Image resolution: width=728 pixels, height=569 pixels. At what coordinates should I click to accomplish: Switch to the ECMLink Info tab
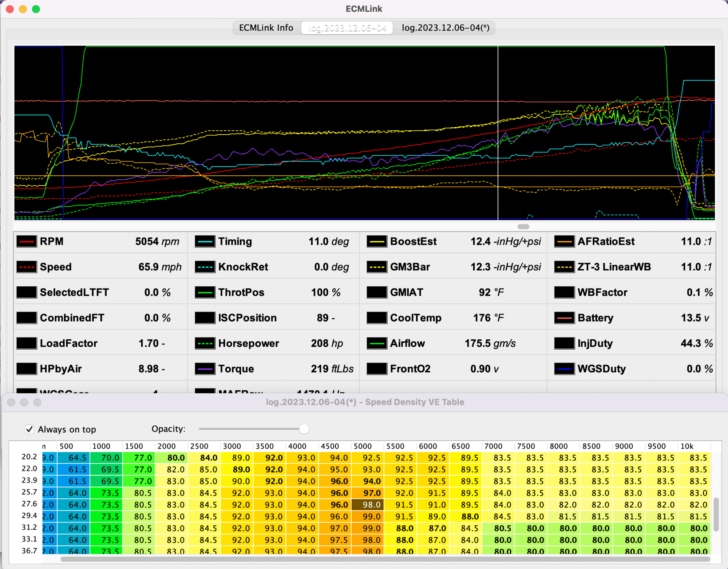point(266,28)
